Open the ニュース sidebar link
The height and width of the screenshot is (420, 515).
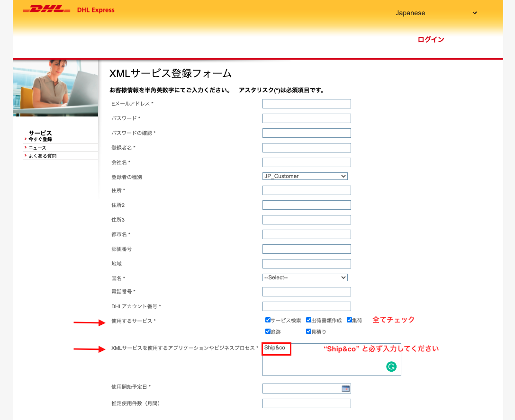click(37, 148)
